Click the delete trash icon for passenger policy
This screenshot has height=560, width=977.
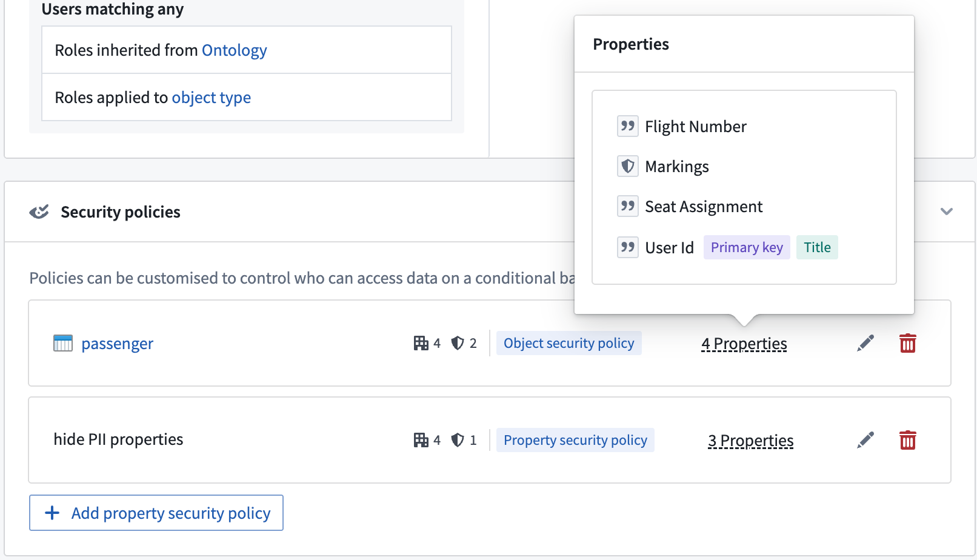[x=907, y=342]
